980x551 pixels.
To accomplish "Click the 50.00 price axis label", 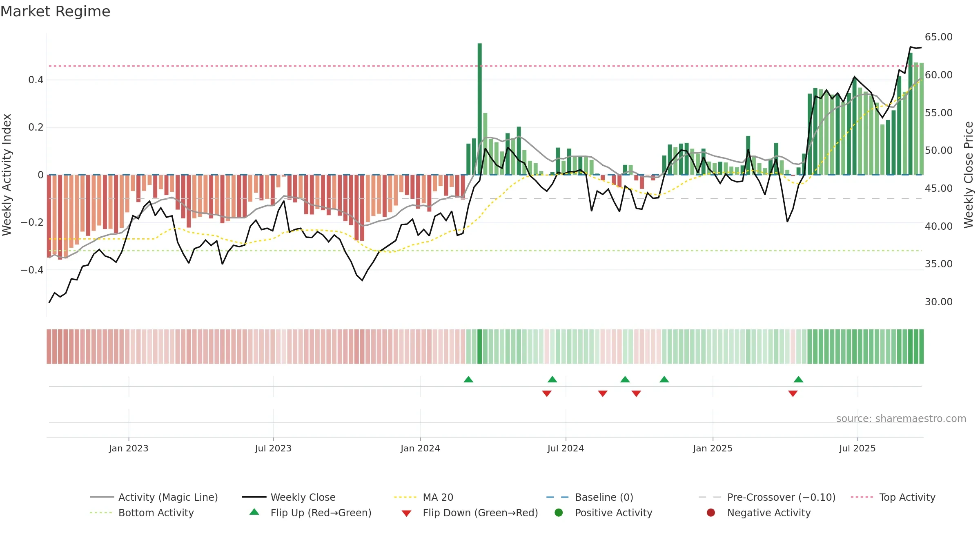I will click(x=938, y=151).
